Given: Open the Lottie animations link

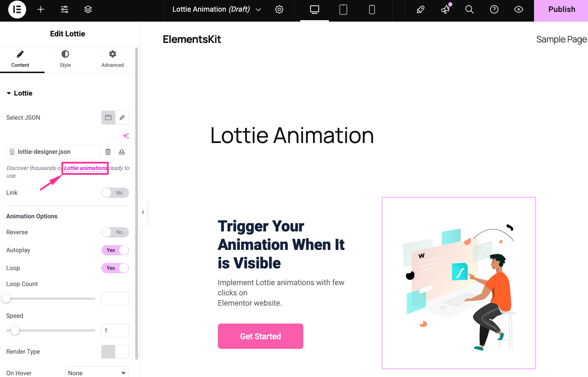Looking at the screenshot, I should pos(85,168).
